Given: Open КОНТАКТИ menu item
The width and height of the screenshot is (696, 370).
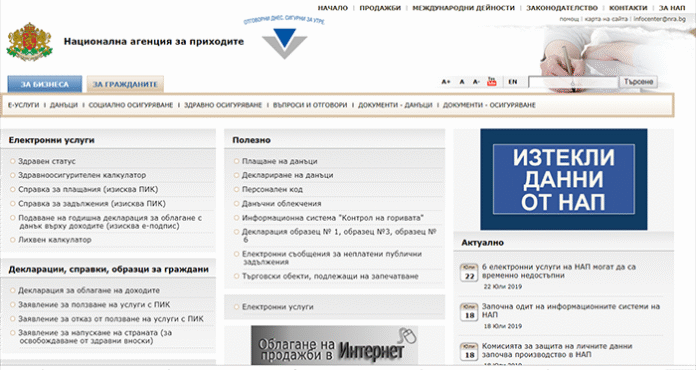Looking at the screenshot, I should point(628,8).
